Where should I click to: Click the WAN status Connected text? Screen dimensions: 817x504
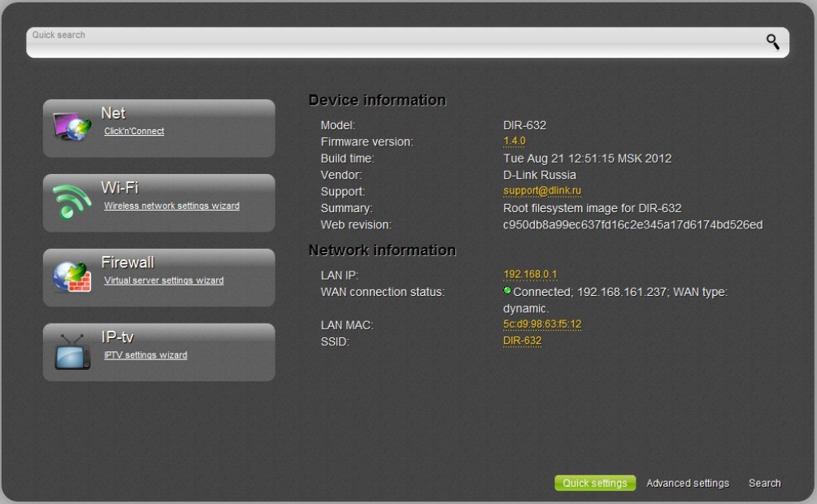(615, 300)
